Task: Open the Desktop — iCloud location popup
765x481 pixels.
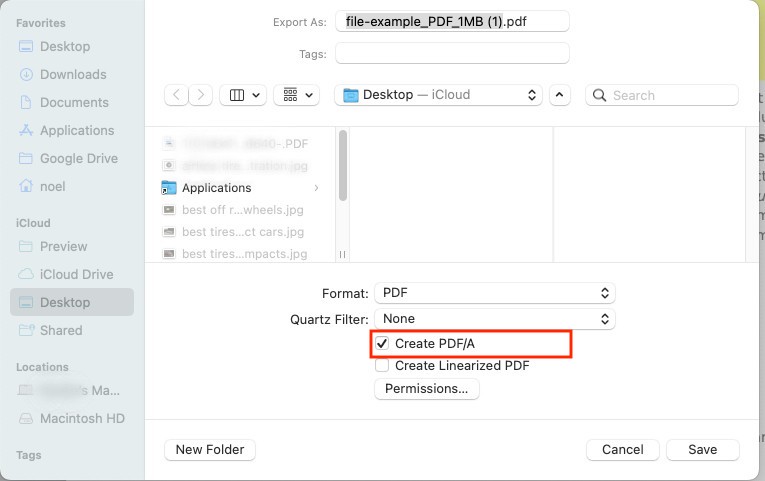Action: pos(438,95)
